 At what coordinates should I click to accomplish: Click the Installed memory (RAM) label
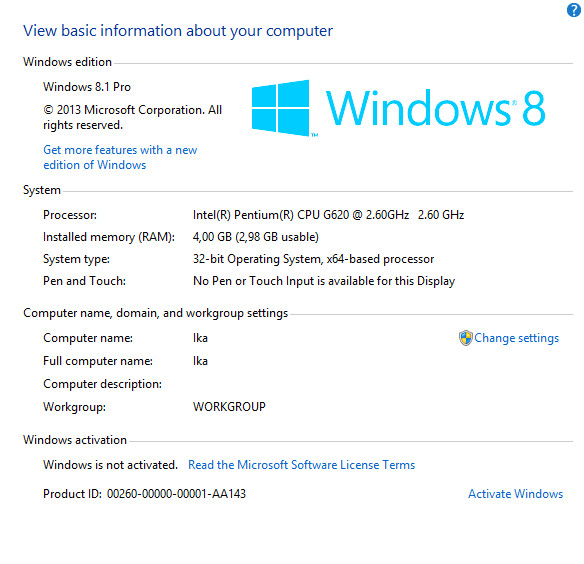coord(109,237)
